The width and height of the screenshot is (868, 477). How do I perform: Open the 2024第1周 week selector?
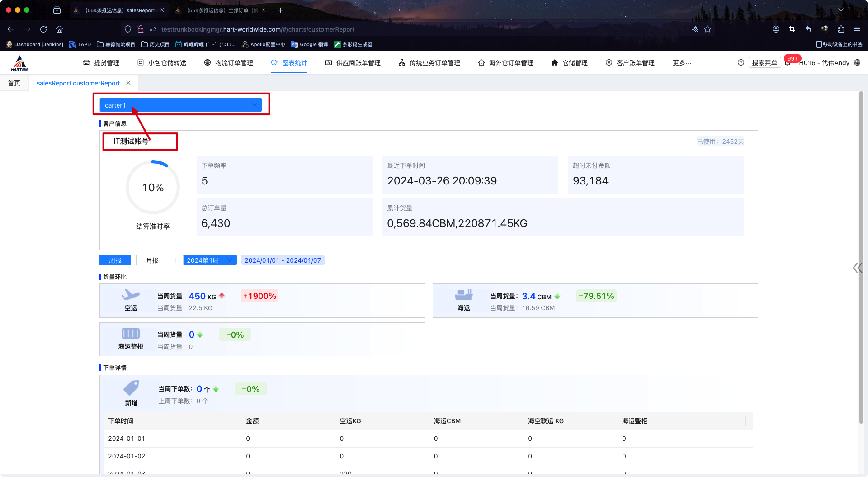210,260
